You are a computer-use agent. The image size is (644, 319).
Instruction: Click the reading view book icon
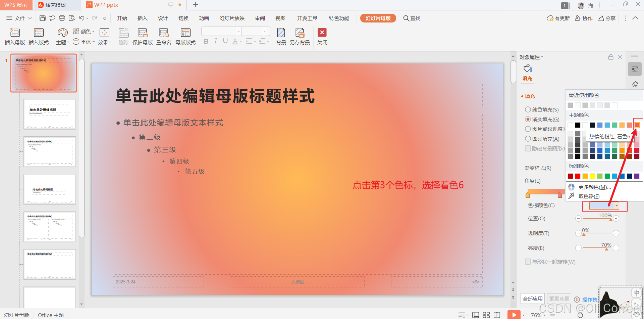click(497, 315)
